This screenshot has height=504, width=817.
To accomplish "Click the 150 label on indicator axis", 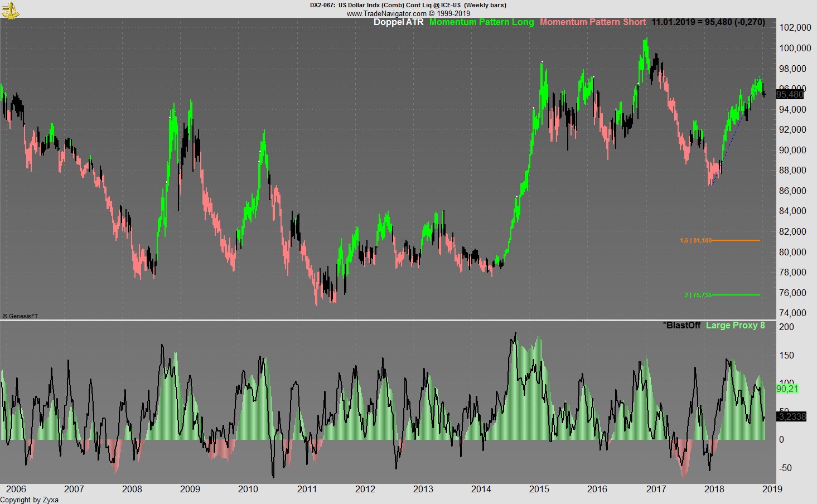I will tap(786, 355).
